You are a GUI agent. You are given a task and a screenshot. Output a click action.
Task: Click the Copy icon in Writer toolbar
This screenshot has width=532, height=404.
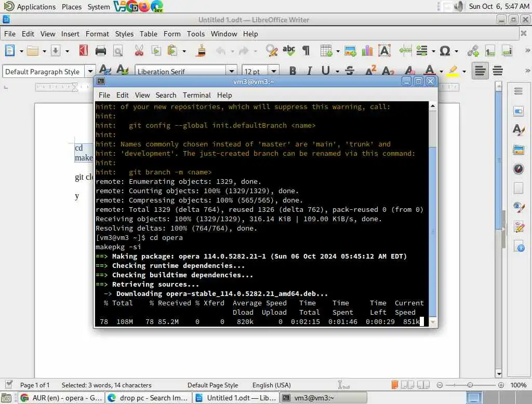[156, 51]
